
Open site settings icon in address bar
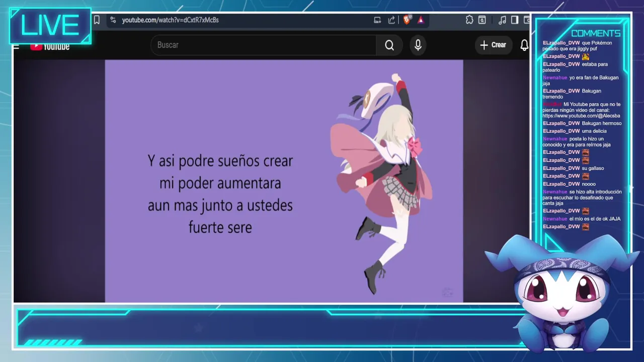(113, 20)
